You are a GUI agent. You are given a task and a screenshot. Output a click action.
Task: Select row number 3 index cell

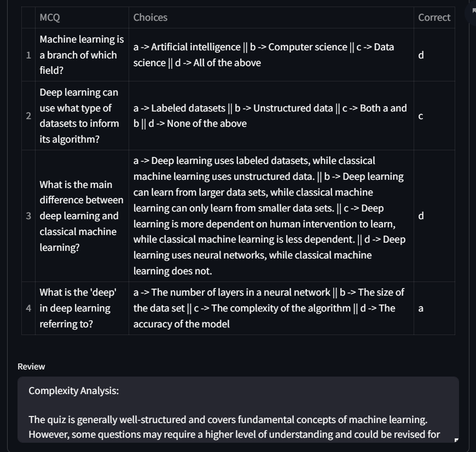point(28,216)
